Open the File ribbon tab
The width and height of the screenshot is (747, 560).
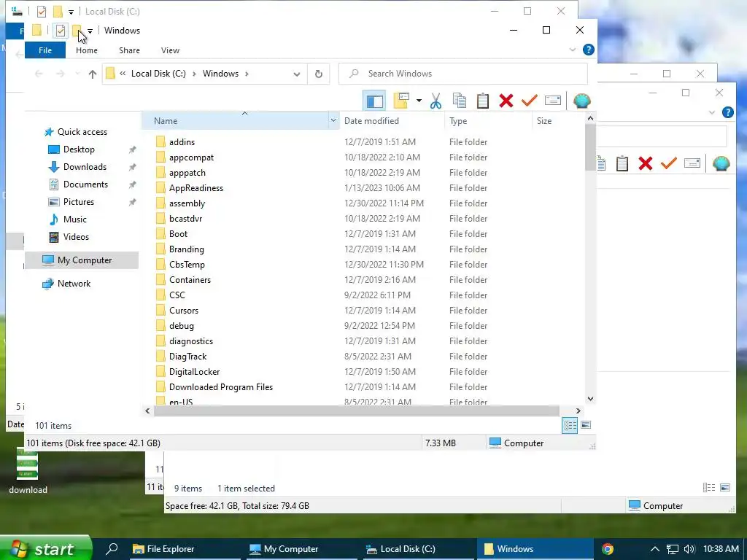pos(45,50)
